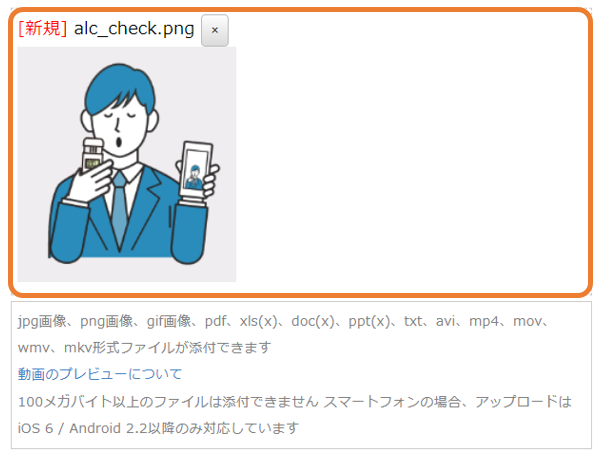This screenshot has height=452, width=597.
Task: Click the breathalyzer device in the illustration
Action: pos(93,154)
